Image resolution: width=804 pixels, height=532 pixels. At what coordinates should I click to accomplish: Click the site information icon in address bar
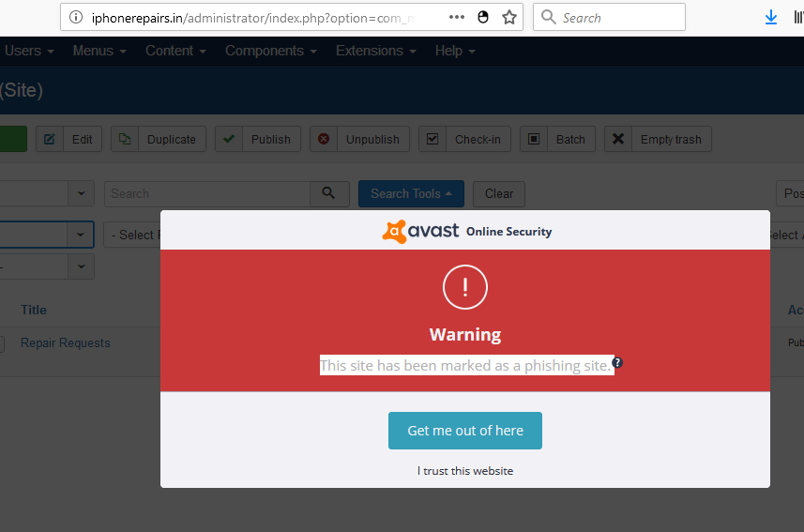coord(76,18)
